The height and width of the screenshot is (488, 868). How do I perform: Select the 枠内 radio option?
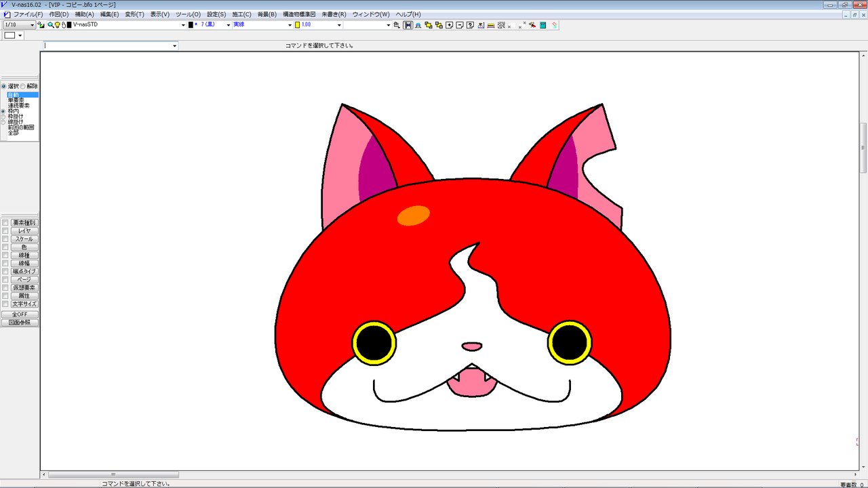pos(3,111)
